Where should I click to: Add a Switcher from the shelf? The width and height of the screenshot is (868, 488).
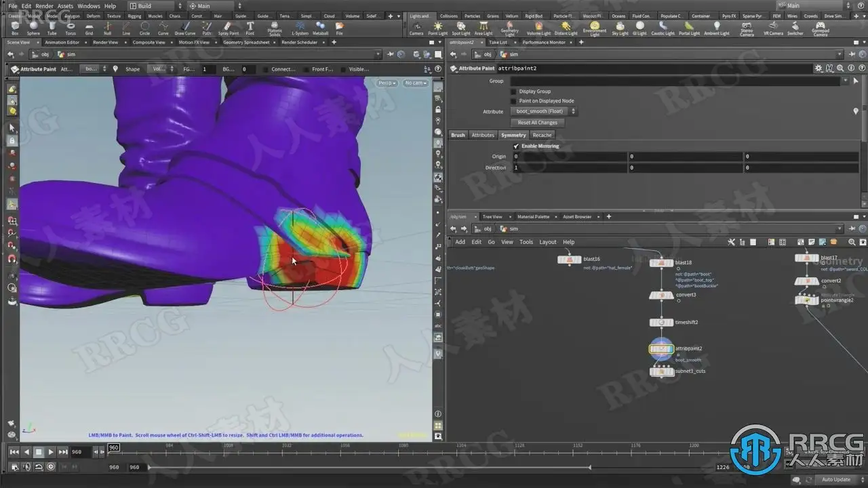tap(795, 28)
